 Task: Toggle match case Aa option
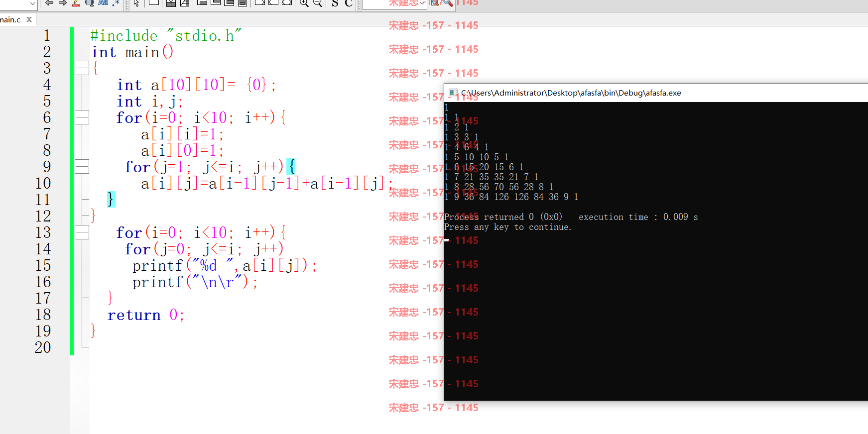(104, 2)
